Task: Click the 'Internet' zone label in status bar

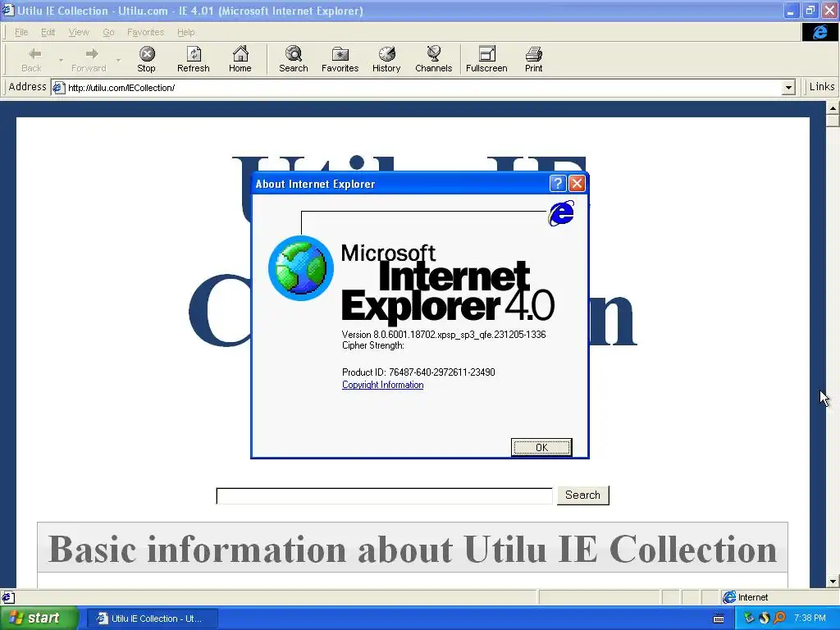Action: click(753, 597)
